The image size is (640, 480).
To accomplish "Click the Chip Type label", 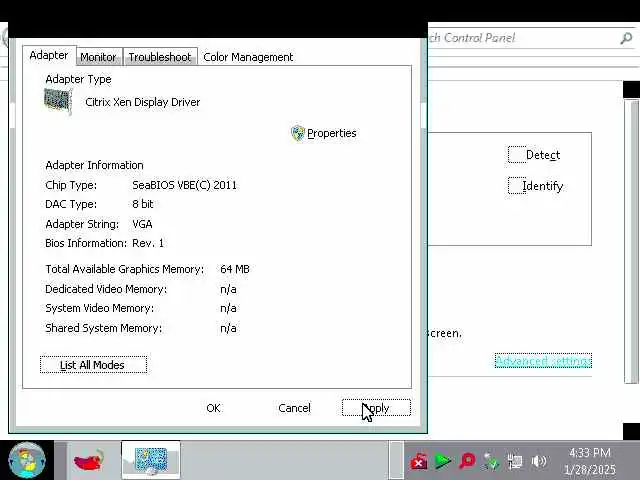I will [x=71, y=185].
